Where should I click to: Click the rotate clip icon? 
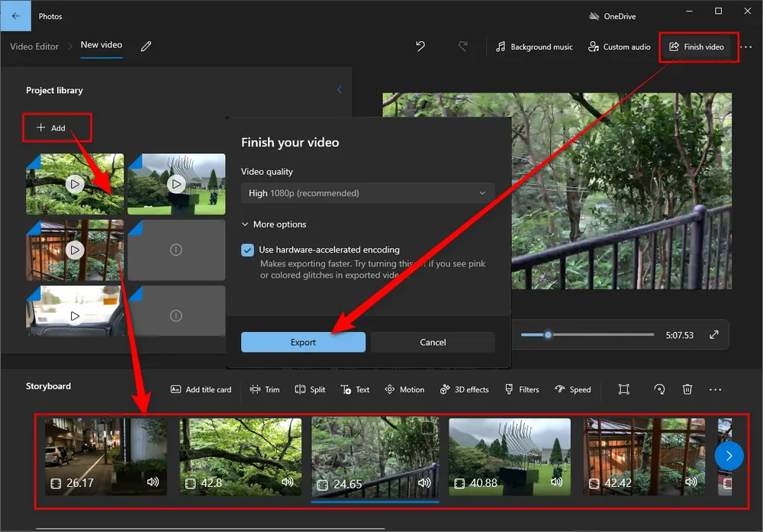pyautogui.click(x=659, y=389)
